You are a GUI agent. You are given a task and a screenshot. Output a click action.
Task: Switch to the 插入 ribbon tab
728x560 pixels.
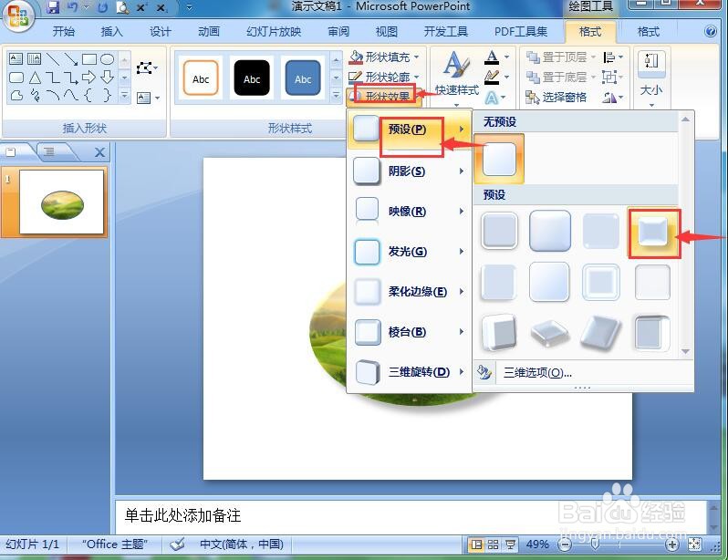pyautogui.click(x=112, y=32)
